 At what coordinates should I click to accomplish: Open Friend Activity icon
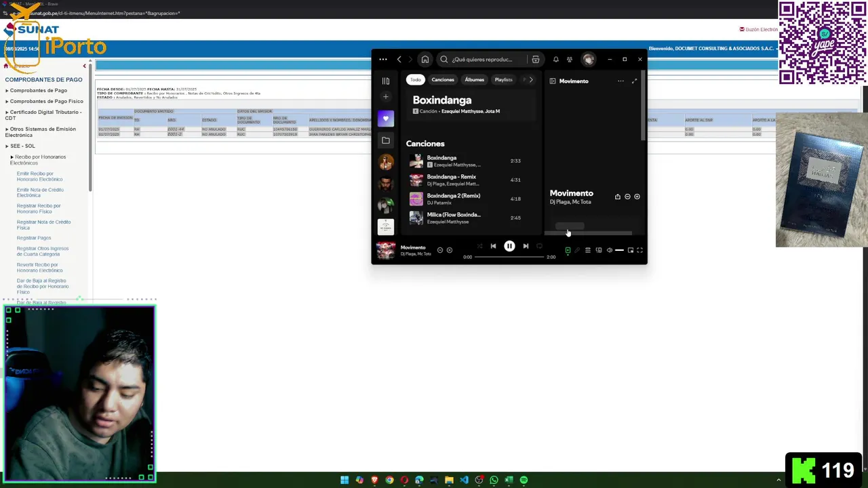(x=570, y=60)
